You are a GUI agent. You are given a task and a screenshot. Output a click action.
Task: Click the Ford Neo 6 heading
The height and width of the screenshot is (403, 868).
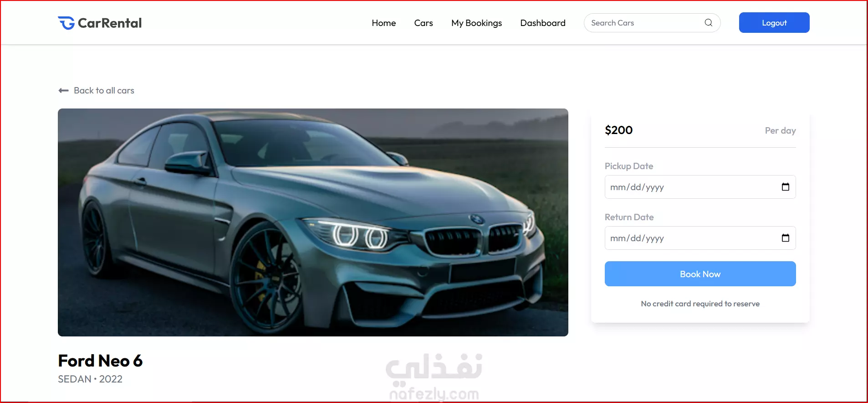(100, 361)
